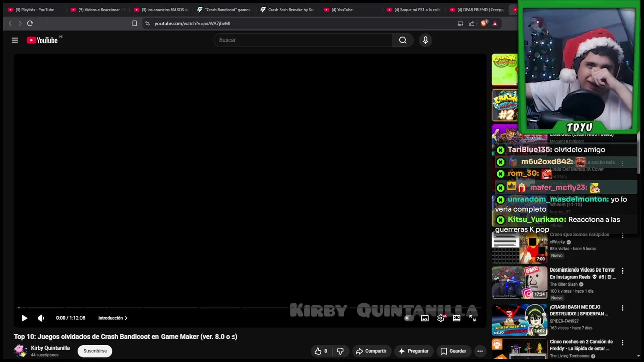Enter full screen mode
The image size is (644, 362).
pyautogui.click(x=472, y=318)
